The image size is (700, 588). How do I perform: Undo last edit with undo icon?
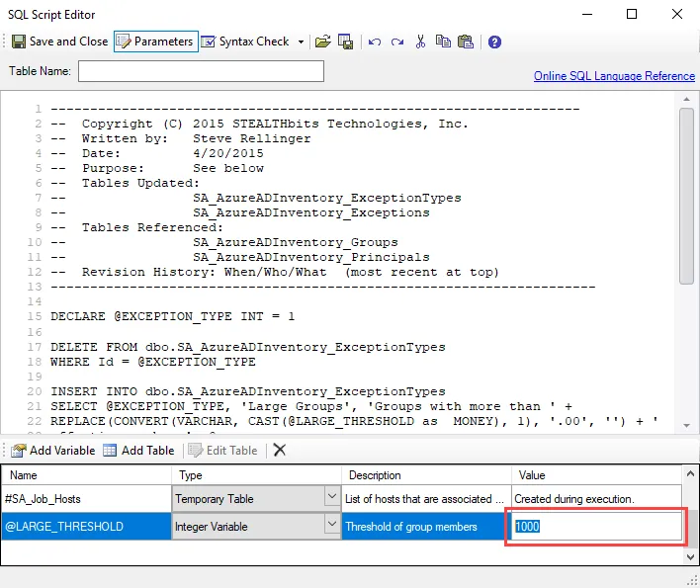(x=375, y=42)
